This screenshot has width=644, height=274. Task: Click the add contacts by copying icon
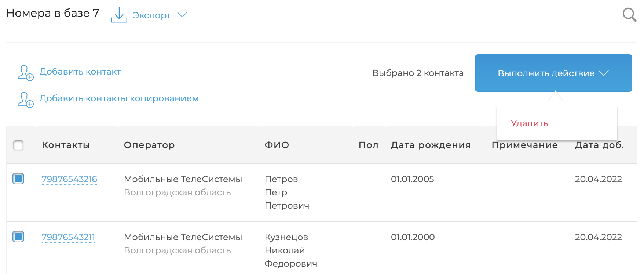click(25, 100)
